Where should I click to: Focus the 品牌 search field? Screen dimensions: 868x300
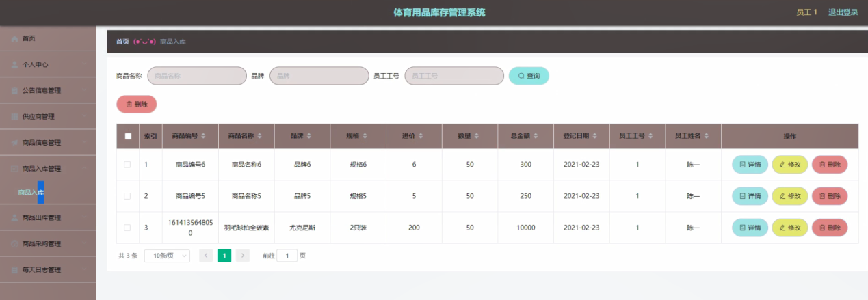tap(319, 76)
